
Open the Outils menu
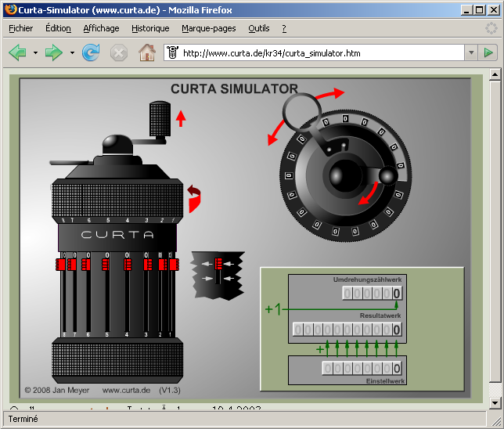tap(259, 28)
